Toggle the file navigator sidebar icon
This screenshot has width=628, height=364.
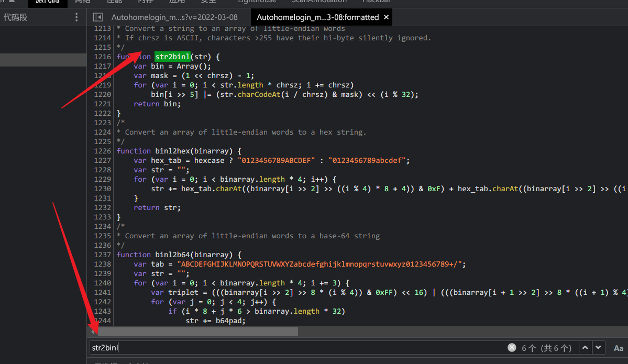click(x=98, y=17)
